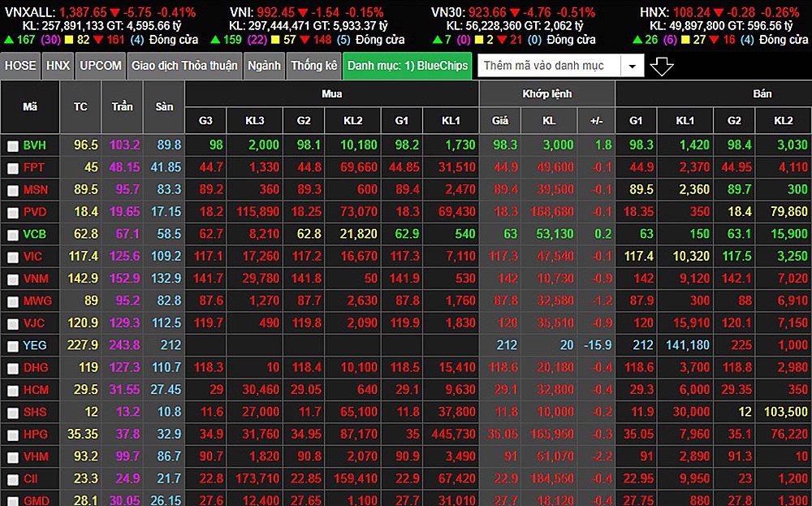
Task: Tick the checkbox for PVD
Action: [x=13, y=214]
